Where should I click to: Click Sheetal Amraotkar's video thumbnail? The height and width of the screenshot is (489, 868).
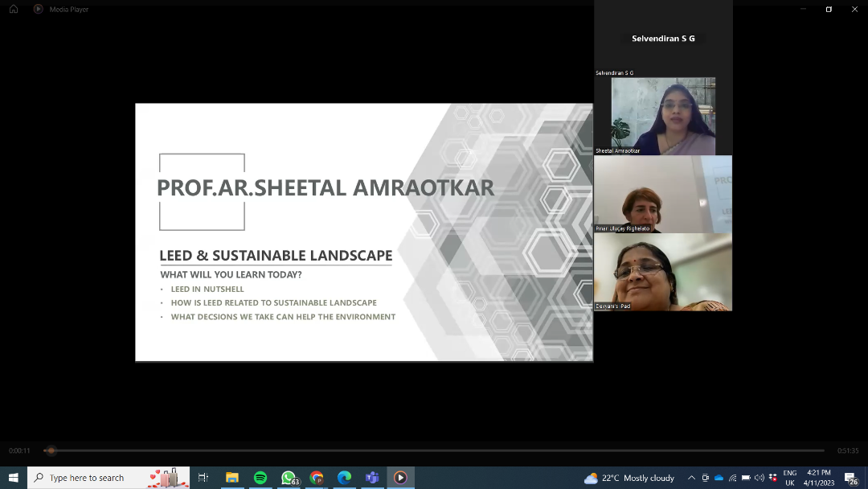(x=663, y=116)
